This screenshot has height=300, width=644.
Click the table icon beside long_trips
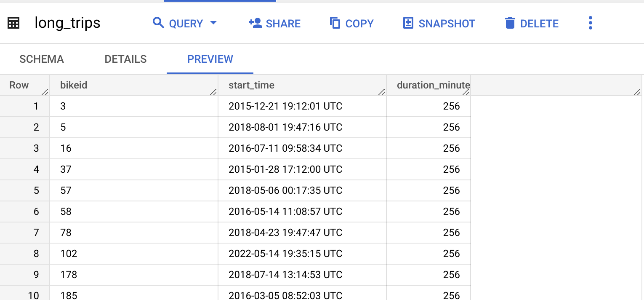[14, 23]
